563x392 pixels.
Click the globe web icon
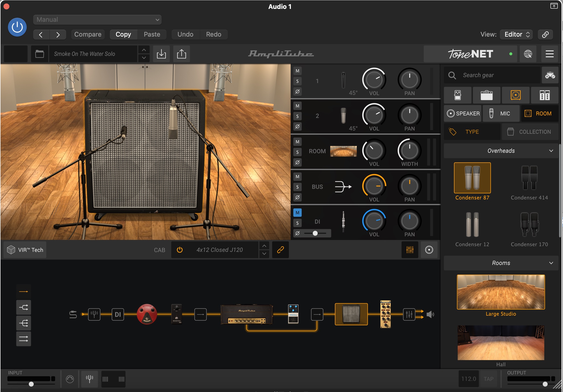click(528, 54)
